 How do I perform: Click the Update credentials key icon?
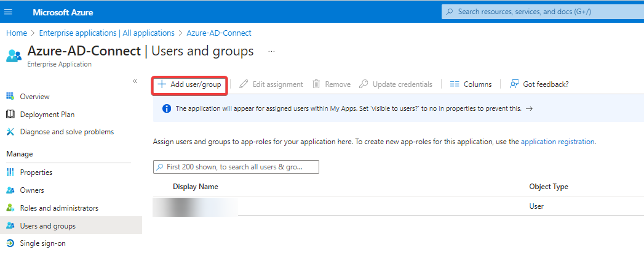(364, 84)
